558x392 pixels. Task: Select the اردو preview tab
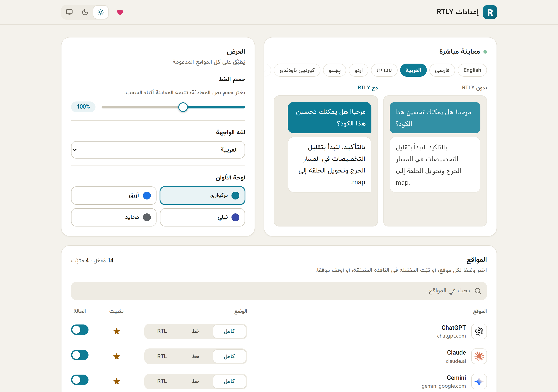click(x=358, y=70)
